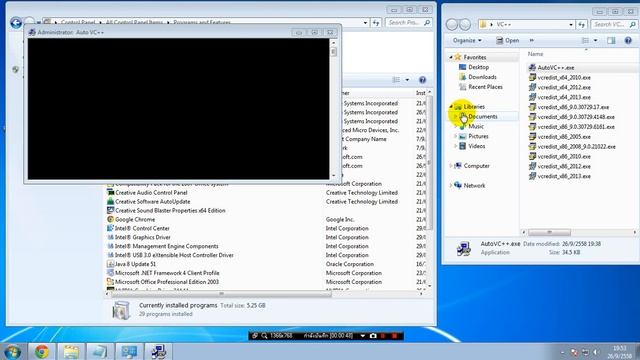Change view icon in VC++ window
This screenshot has height=360, width=640.
click(x=585, y=40)
